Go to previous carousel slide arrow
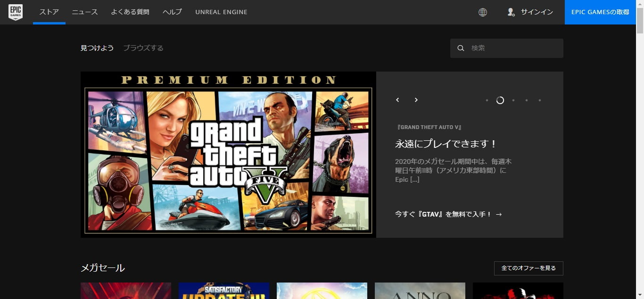 pos(397,100)
